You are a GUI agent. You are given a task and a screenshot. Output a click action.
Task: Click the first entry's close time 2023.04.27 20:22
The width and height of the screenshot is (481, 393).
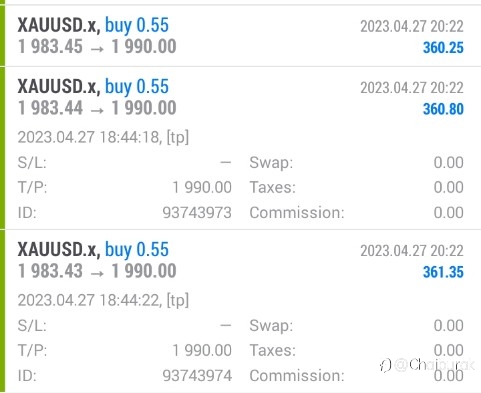(x=412, y=26)
